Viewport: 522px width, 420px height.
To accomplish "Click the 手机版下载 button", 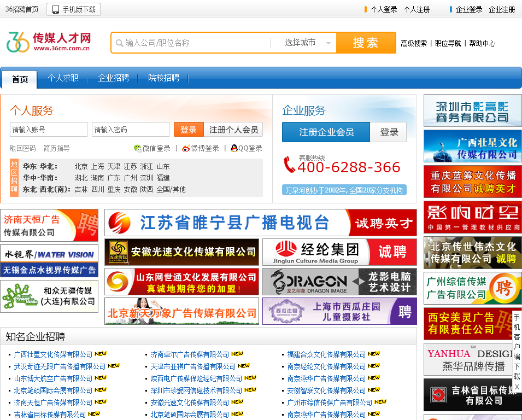I will tap(74, 9).
